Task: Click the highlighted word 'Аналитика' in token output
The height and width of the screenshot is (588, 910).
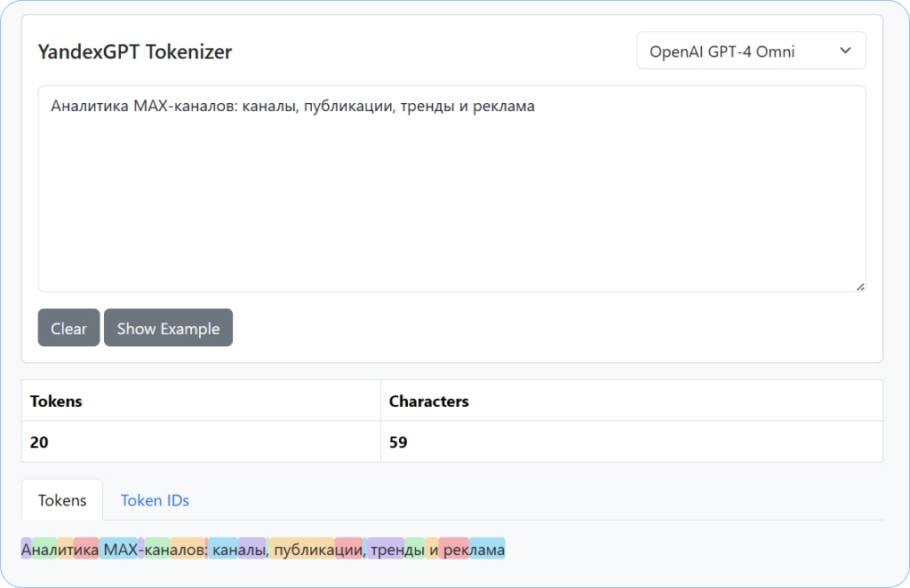Action: (x=60, y=549)
